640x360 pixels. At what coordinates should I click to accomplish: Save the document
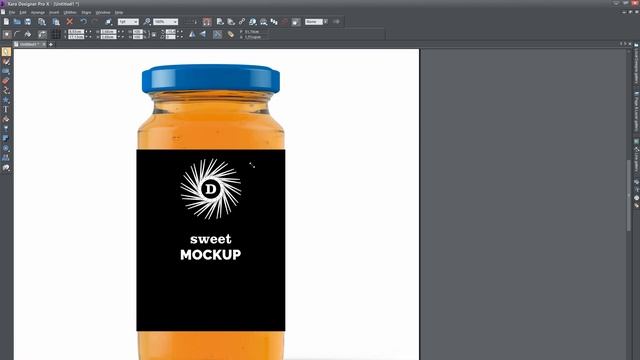tap(28, 22)
